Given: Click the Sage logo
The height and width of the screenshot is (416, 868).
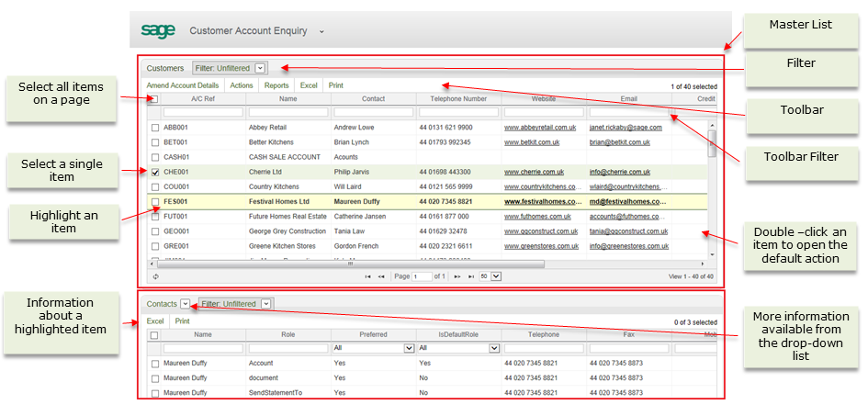Looking at the screenshot, I should point(158,31).
